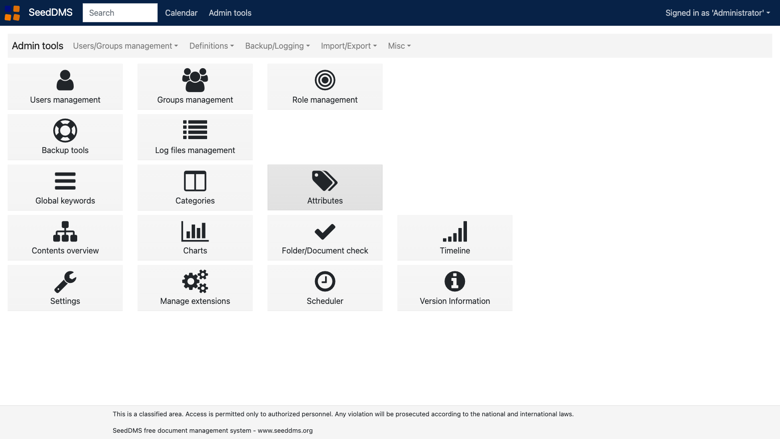Expand Users/Groups management dropdown
Viewport: 780px width, 439px height.
tap(125, 46)
